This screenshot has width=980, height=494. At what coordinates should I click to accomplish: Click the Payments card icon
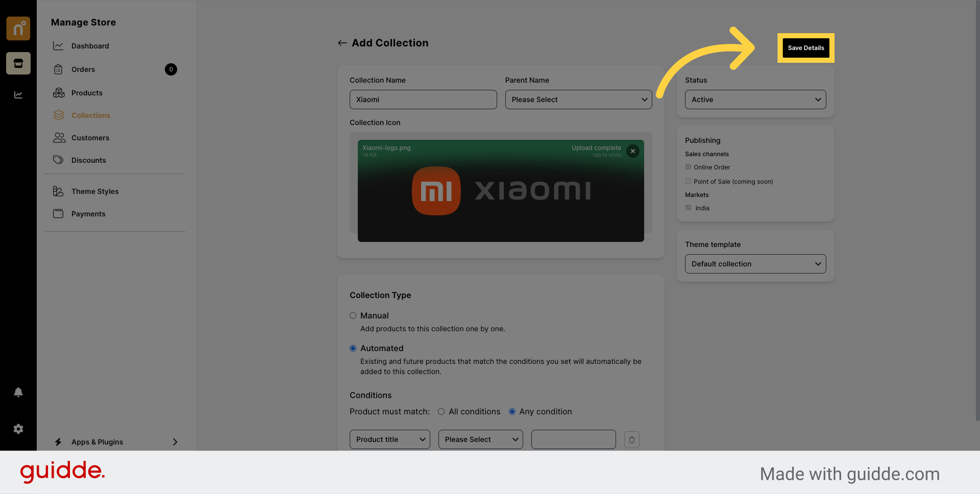pyautogui.click(x=59, y=214)
